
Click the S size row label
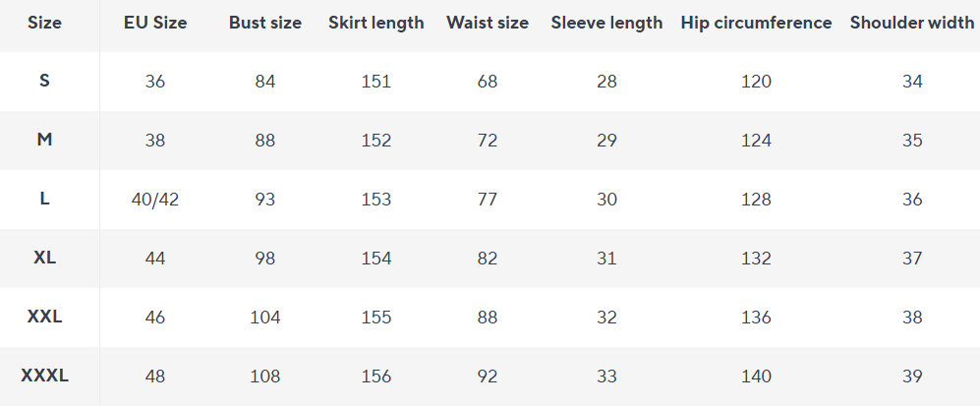pos(44,82)
